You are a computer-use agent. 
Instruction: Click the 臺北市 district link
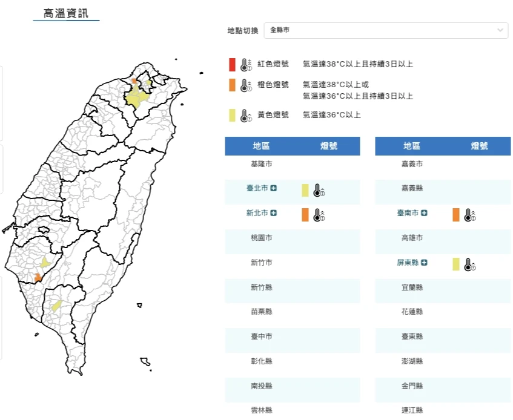257,188
